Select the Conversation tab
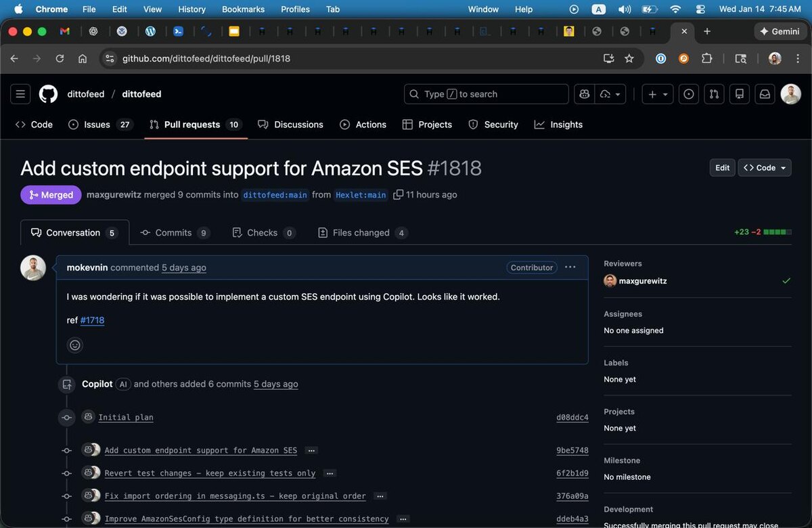Screen dimensions: 812x528 [74, 232]
